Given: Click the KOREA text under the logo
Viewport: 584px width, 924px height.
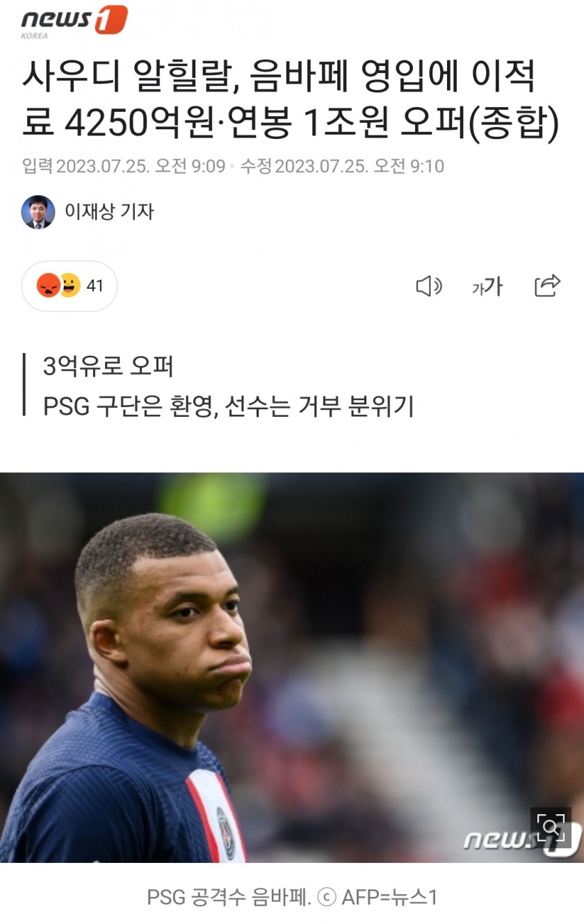Looking at the screenshot, I should click(35, 35).
